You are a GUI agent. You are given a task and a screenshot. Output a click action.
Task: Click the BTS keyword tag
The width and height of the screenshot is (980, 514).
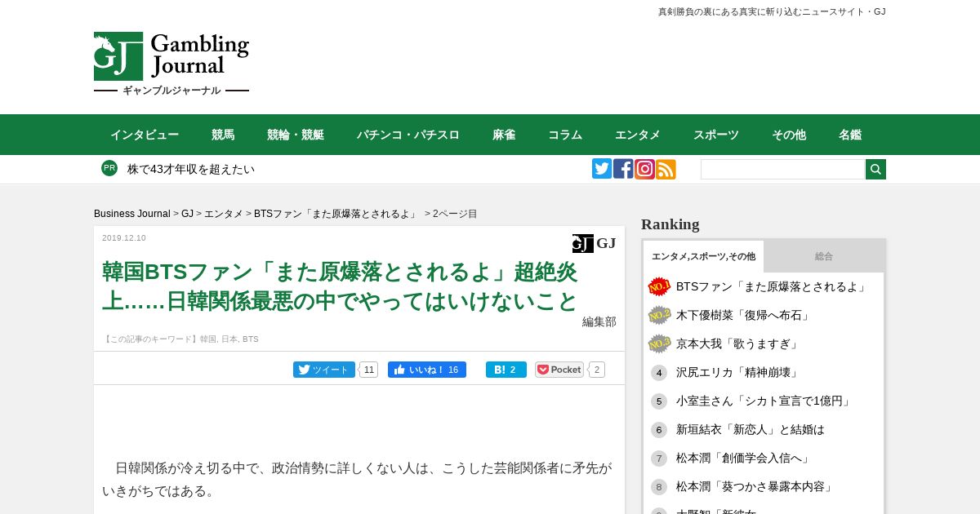pos(250,339)
